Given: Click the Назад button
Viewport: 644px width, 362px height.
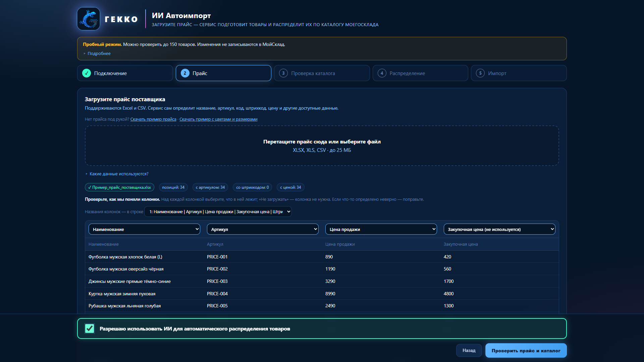Looking at the screenshot, I should click(469, 350).
